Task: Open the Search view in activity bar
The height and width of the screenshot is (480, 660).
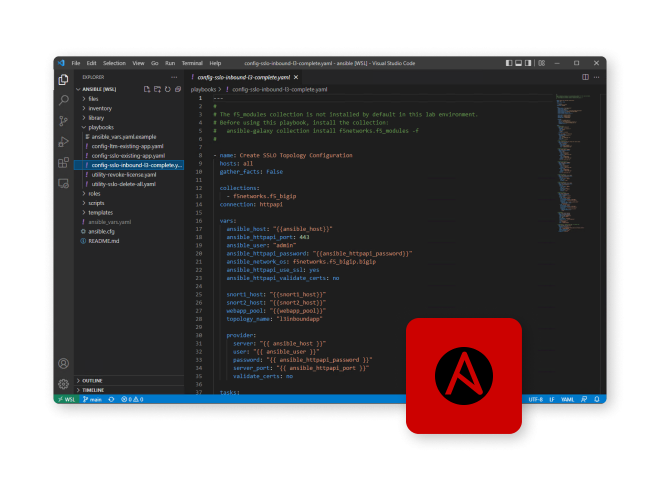Action: tap(64, 100)
